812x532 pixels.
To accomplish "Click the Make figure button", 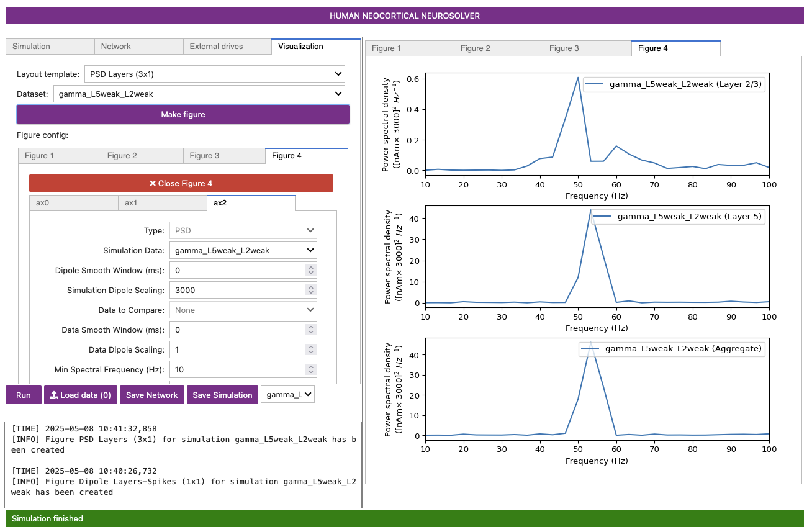I will click(183, 114).
